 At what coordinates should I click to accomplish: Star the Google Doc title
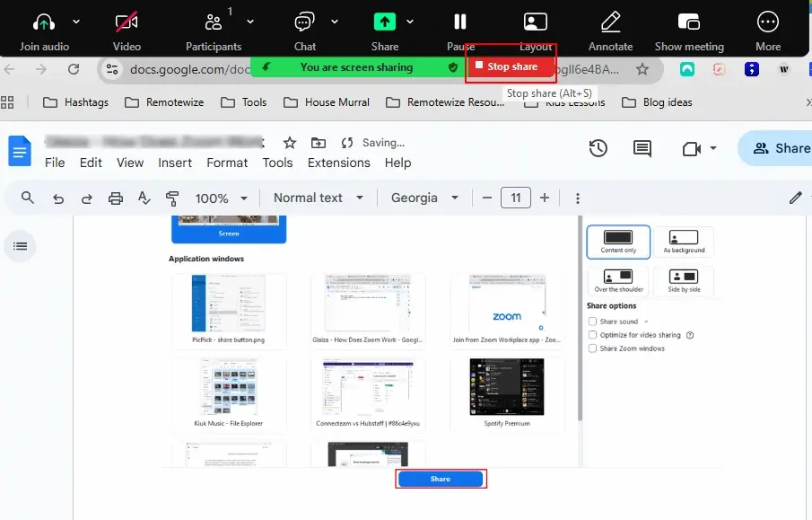click(x=289, y=143)
